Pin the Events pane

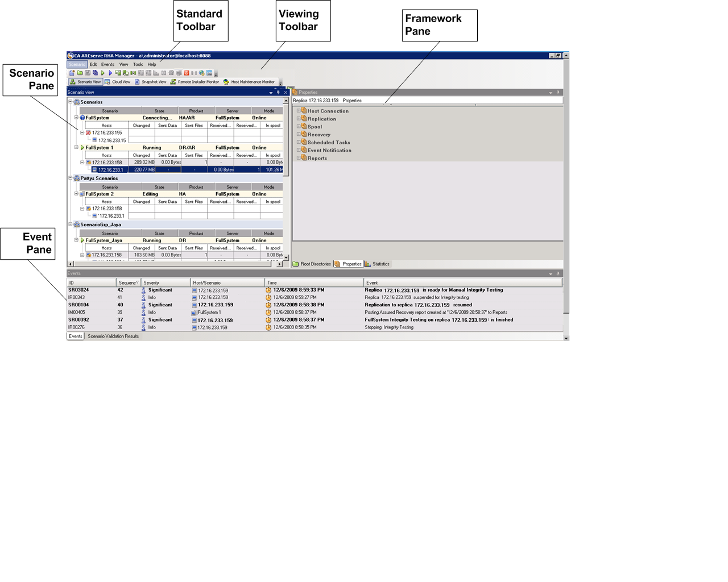click(x=558, y=273)
